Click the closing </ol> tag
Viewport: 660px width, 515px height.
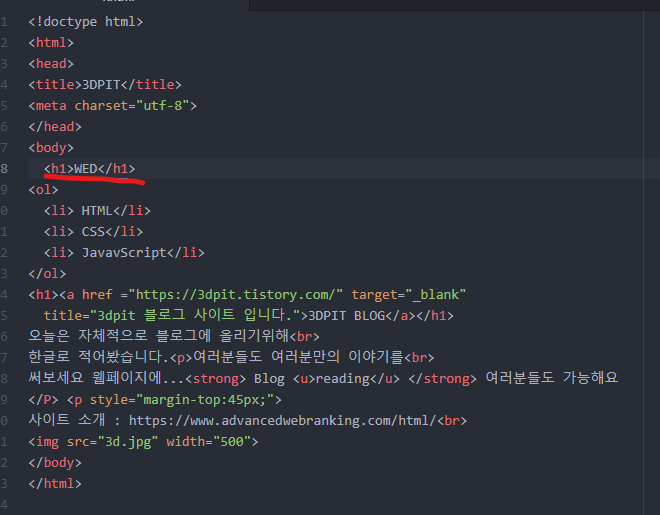click(47, 273)
